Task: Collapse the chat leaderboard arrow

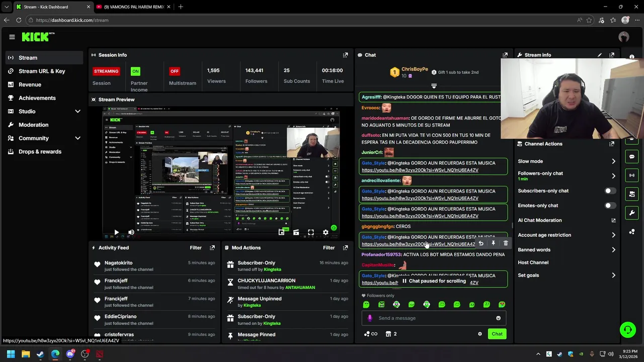Action: [434, 86]
